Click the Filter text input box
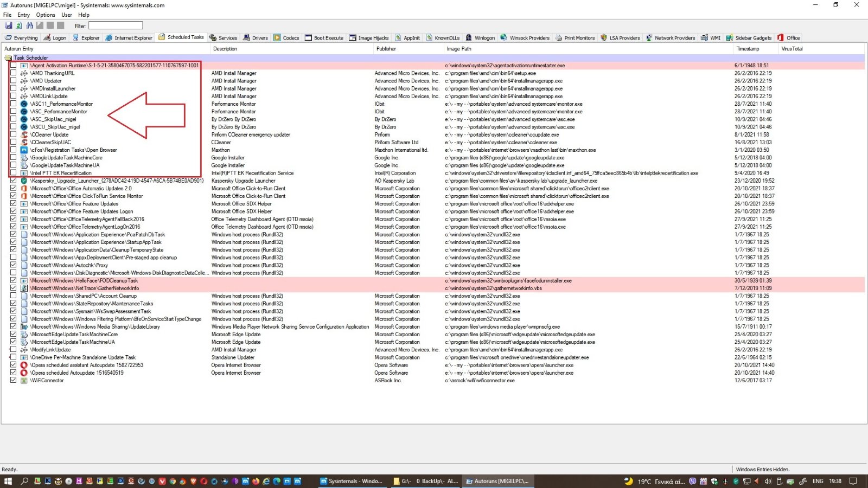 coord(116,25)
